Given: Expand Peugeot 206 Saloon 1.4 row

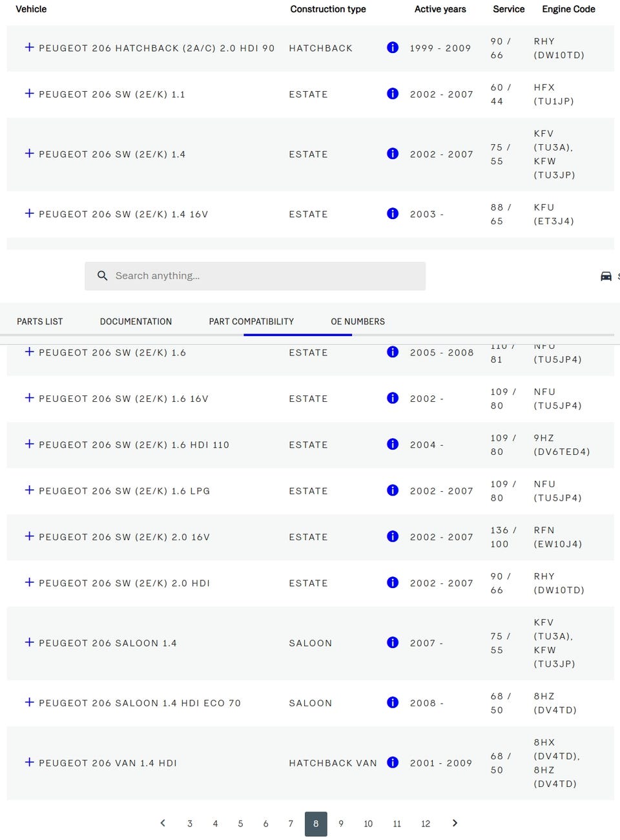Looking at the screenshot, I should pyautogui.click(x=29, y=642).
